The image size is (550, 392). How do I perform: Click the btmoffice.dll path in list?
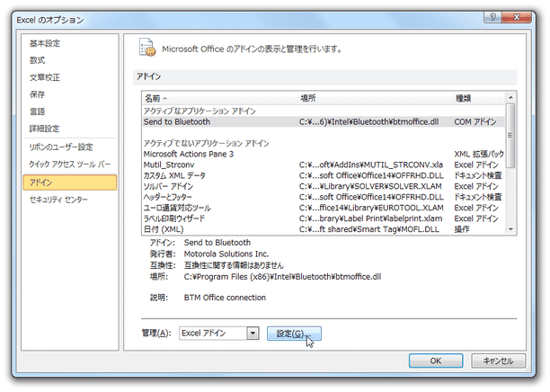coord(369,121)
